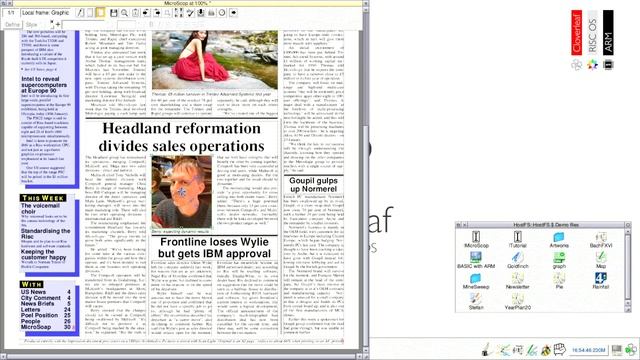Click the down-arrow import icon in toolbar

[201, 13]
